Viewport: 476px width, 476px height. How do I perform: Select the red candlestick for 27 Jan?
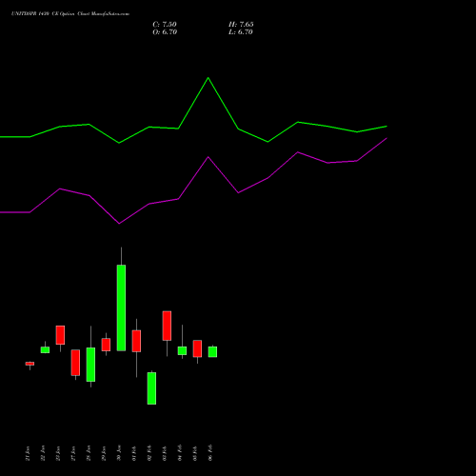[75, 363]
